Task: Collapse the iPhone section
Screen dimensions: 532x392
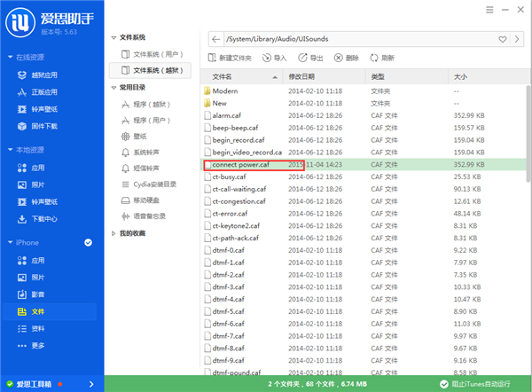Action: (x=10, y=242)
